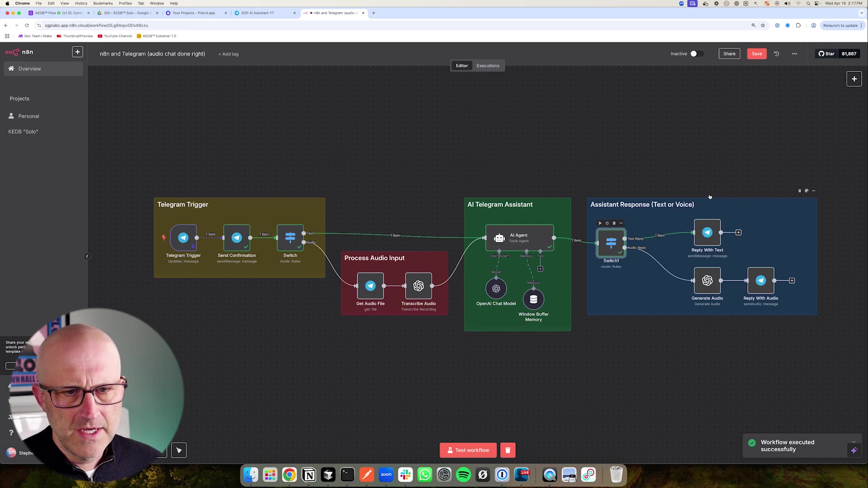Switch to the Executions tab
Viewport: 868px width, 488px height.
coord(487,66)
